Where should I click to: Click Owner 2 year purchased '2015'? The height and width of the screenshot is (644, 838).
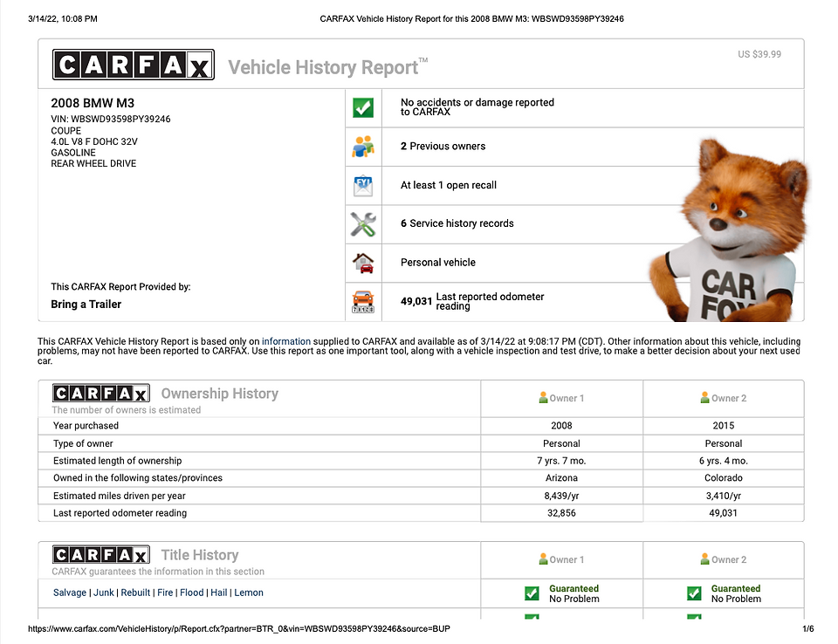point(723,426)
